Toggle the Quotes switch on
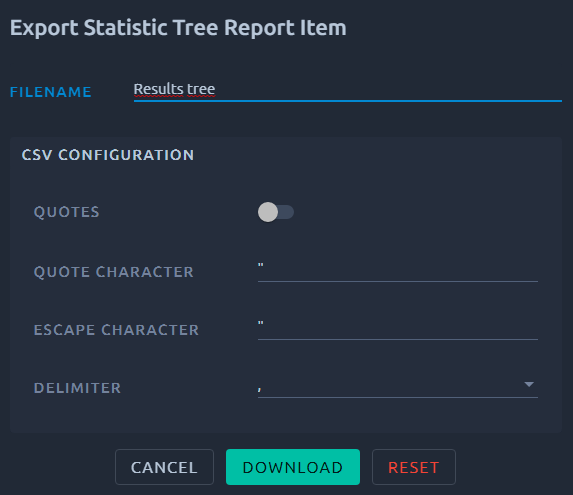 click(x=276, y=212)
